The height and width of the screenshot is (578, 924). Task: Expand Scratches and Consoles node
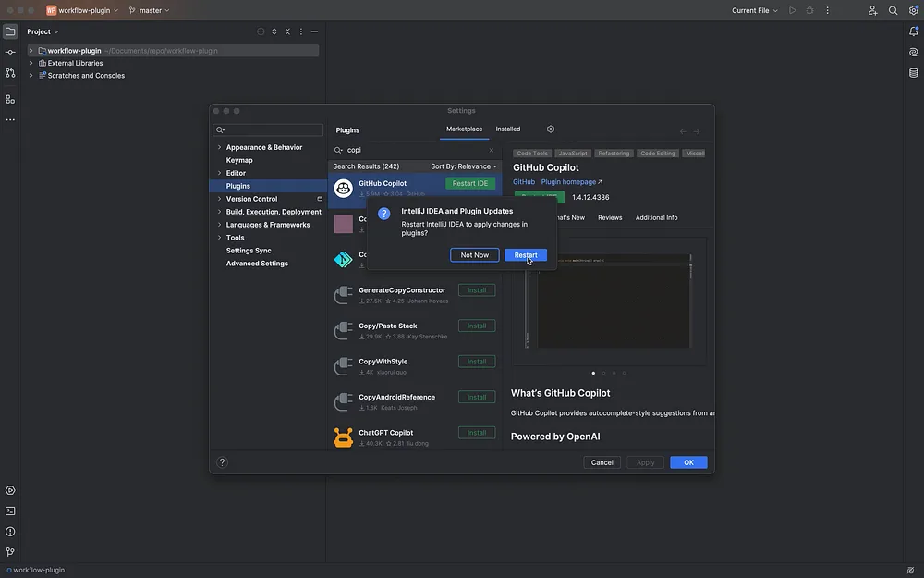pyautogui.click(x=31, y=76)
